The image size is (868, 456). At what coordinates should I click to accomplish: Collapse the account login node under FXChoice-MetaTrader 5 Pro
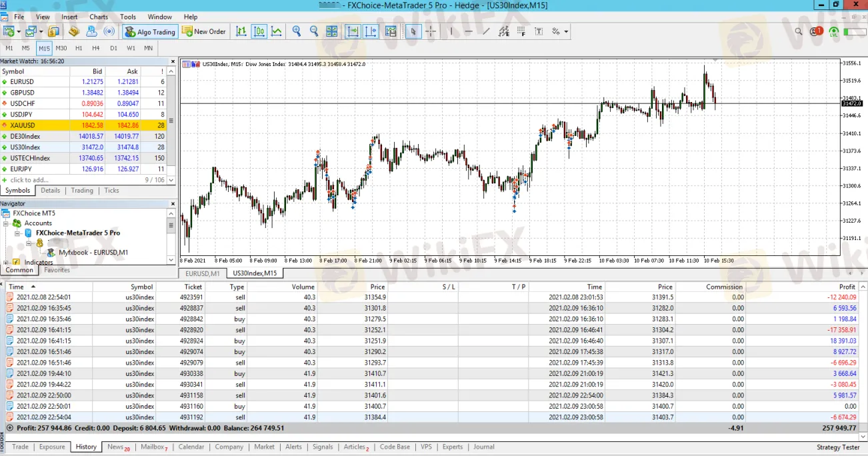point(29,243)
